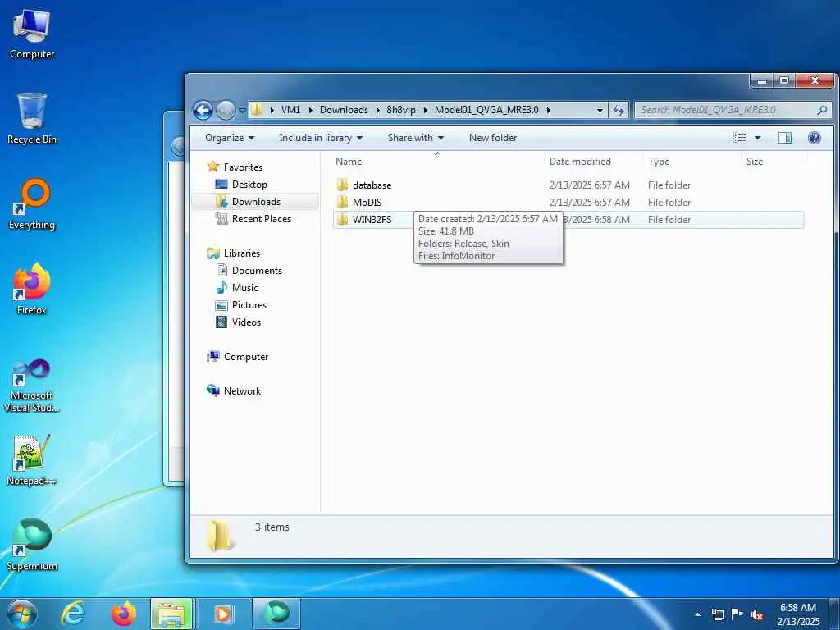
Task: Open the Action Center flag icon
Action: 737,614
